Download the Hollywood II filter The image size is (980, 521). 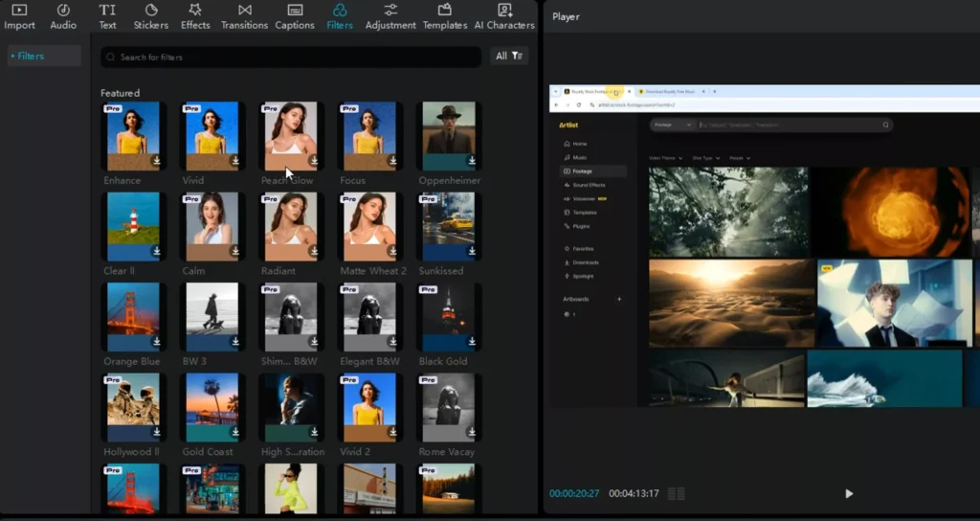156,432
